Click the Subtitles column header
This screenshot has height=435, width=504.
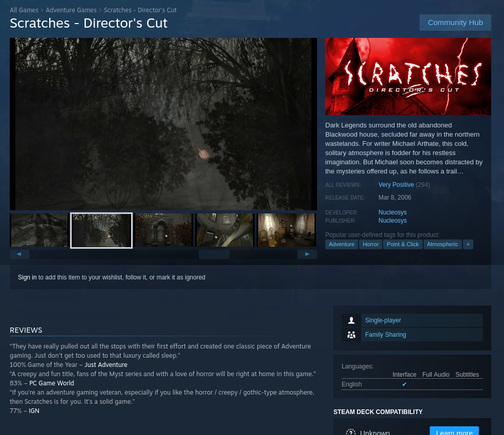(x=467, y=375)
